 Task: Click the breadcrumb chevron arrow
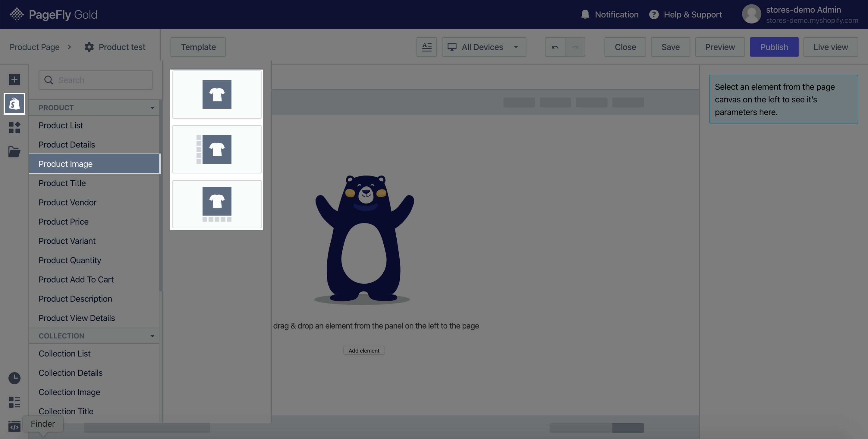point(69,47)
